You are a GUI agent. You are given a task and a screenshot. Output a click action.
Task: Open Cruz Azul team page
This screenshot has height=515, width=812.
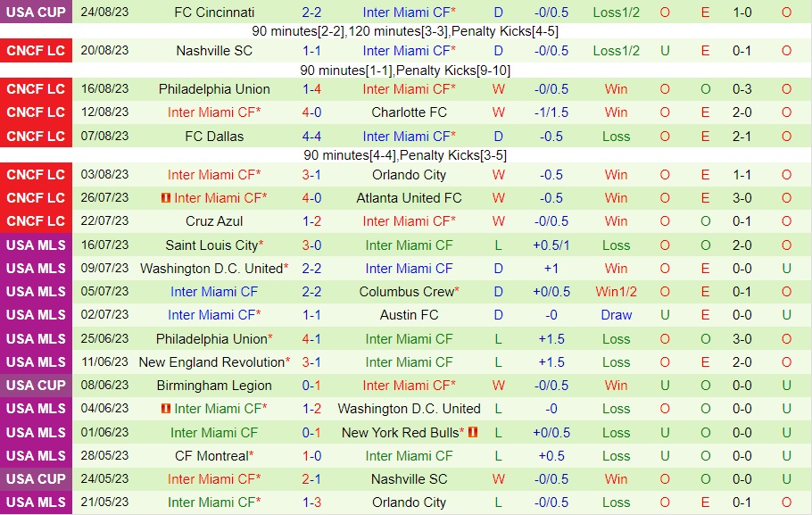point(214,221)
